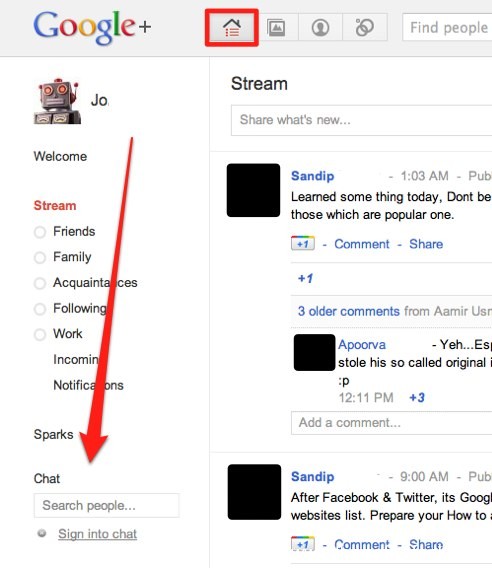The width and height of the screenshot is (492, 568).
Task: Click the +1 button on Sandip's 1:03 AM post
Action: (303, 243)
